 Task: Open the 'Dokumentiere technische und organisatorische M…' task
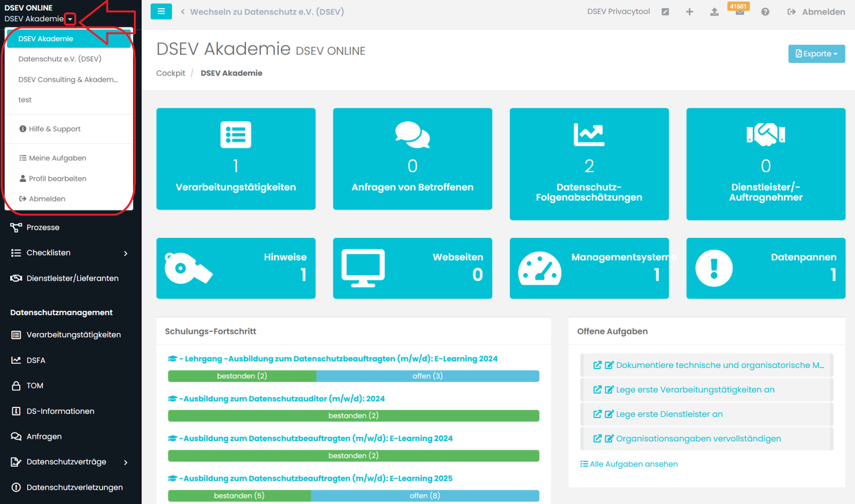point(720,365)
